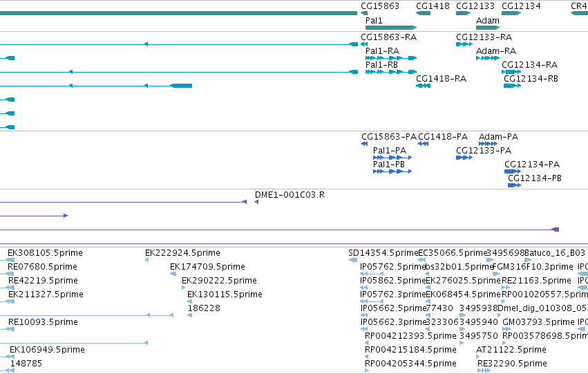Click the purple exon block at line end
The width and height of the screenshot is (588, 374).
556,230
